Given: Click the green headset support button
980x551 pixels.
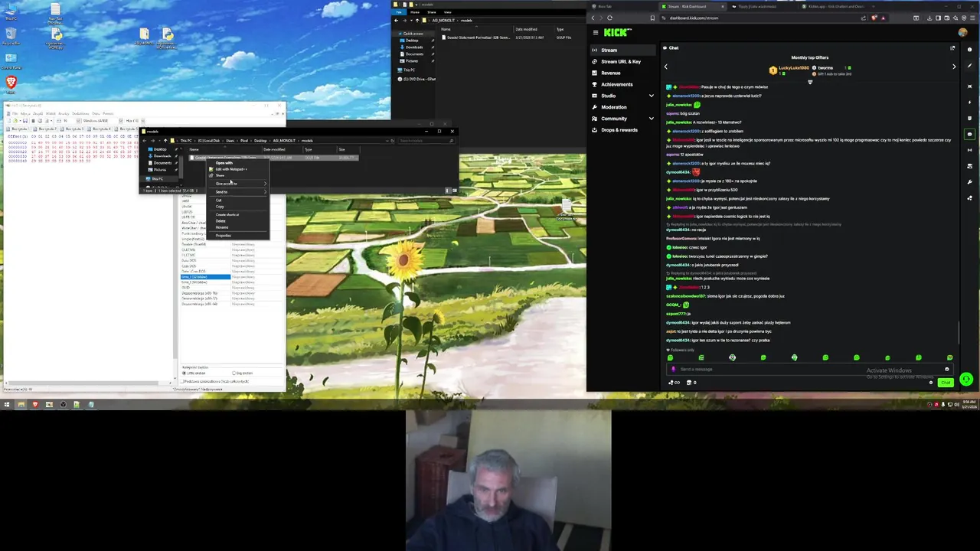Looking at the screenshot, I should point(966,379).
